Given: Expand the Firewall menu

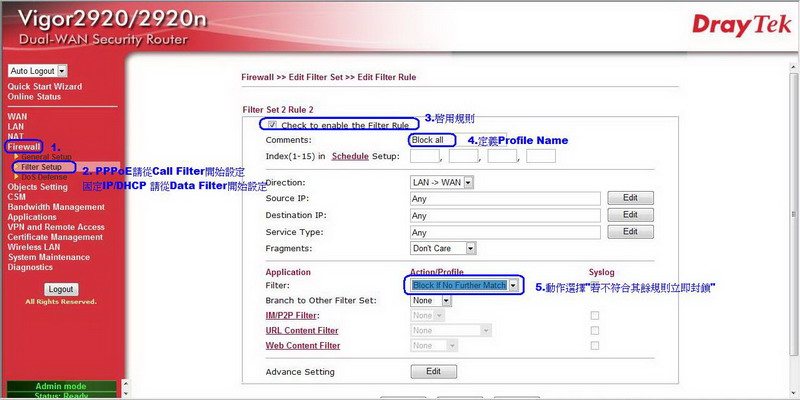Looking at the screenshot, I should point(23,146).
